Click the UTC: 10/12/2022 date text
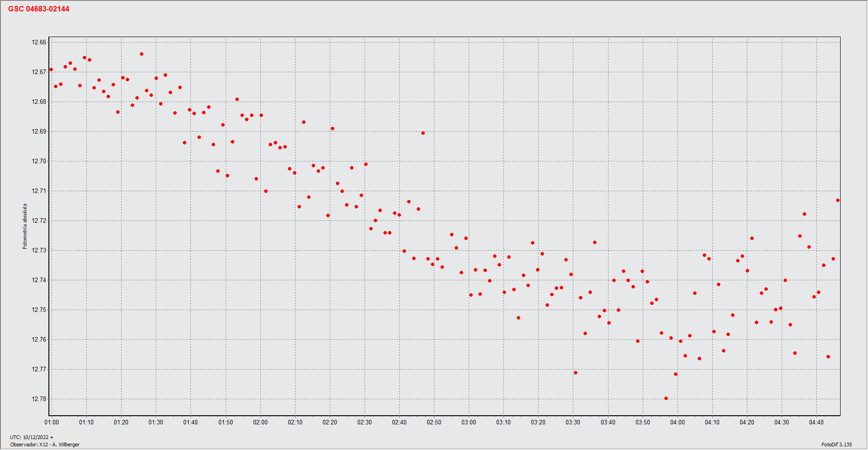The image size is (868, 450). [32, 437]
